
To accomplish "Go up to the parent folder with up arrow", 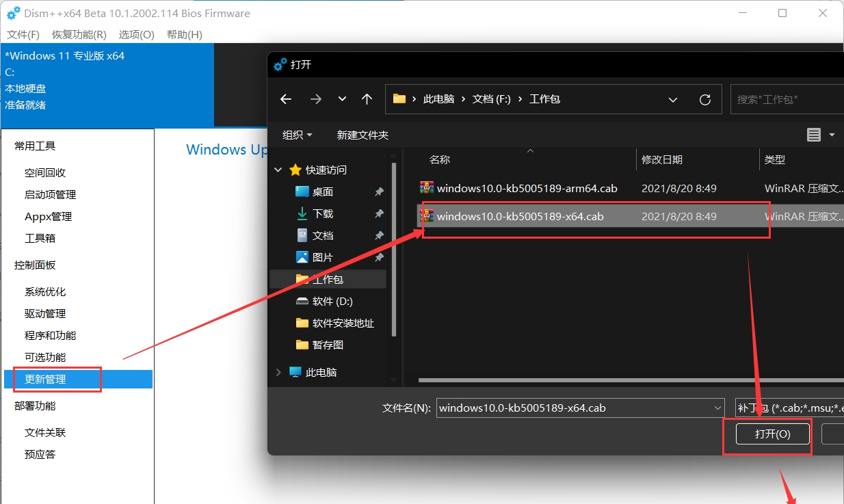I will [x=367, y=98].
